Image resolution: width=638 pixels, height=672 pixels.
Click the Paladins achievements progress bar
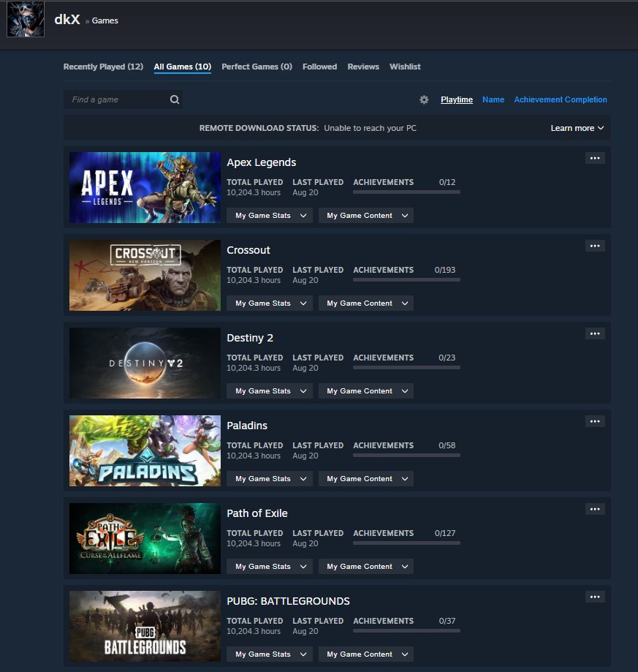pyautogui.click(x=406, y=455)
